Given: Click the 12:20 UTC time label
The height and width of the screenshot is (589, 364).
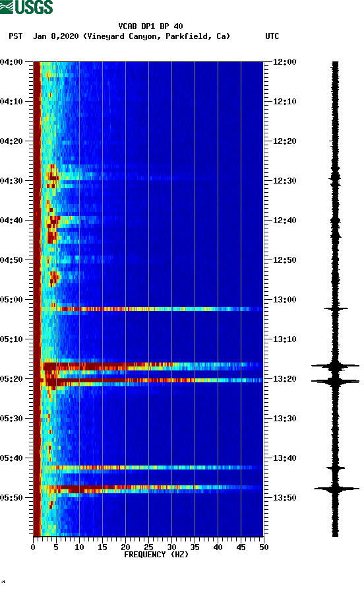Looking at the screenshot, I should coord(285,141).
